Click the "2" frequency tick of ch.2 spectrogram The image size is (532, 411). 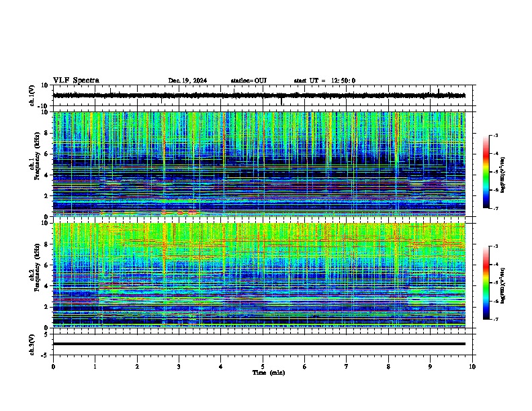(46, 307)
